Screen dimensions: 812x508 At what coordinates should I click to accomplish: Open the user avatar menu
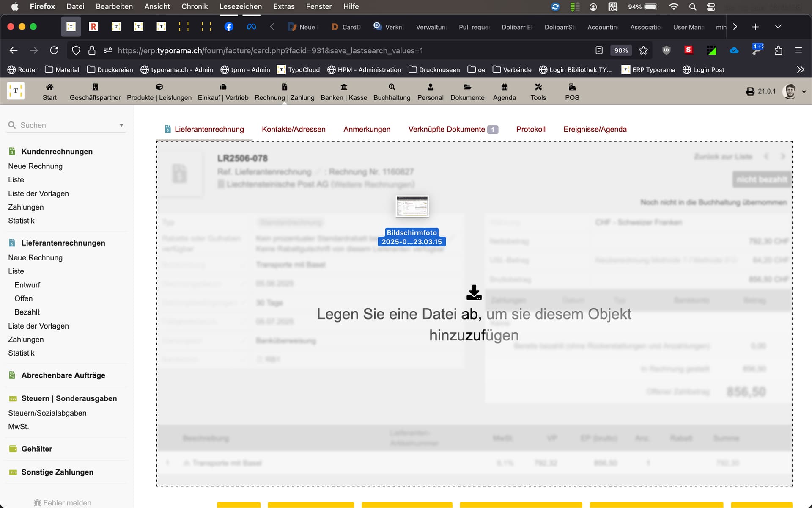tap(794, 91)
